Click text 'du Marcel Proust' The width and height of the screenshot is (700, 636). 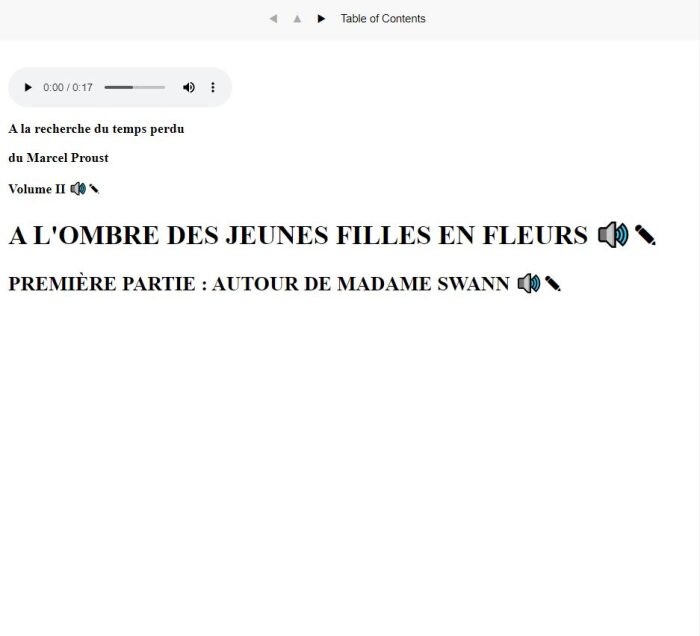coord(58,158)
